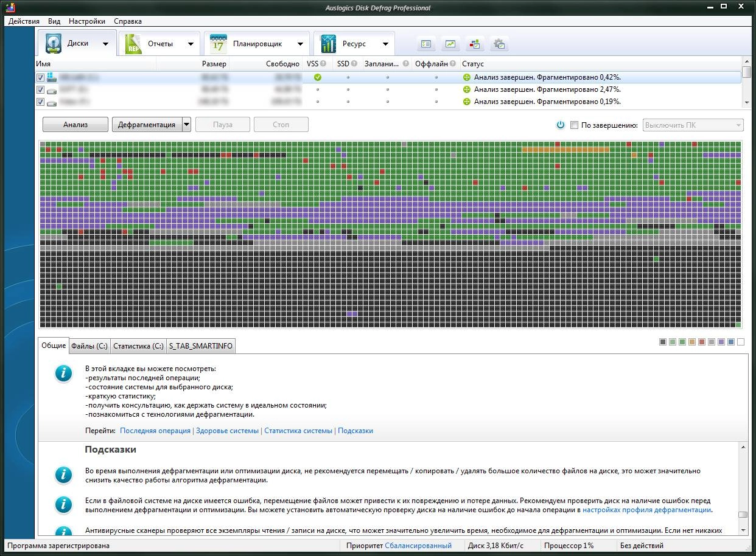Viewport: 756px width, 556px height.
Task: Click the orange legend swatch
Action: pyautogui.click(x=692, y=342)
